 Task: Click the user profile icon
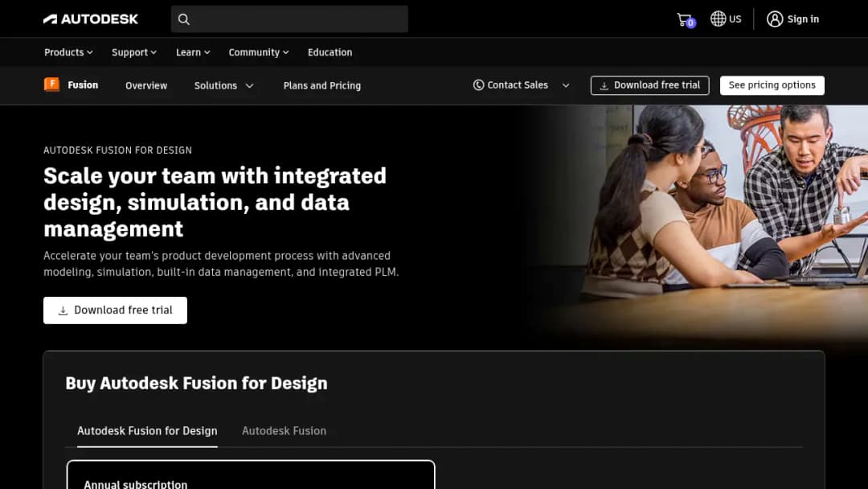pos(775,18)
